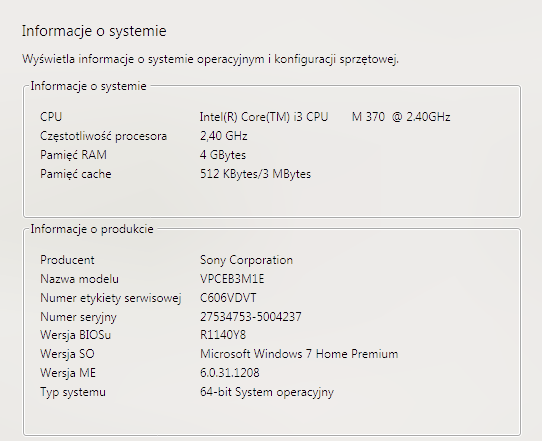Select the Microsoft Windows 7 Home Premium text
This screenshot has width=542, height=441.
tap(299, 354)
